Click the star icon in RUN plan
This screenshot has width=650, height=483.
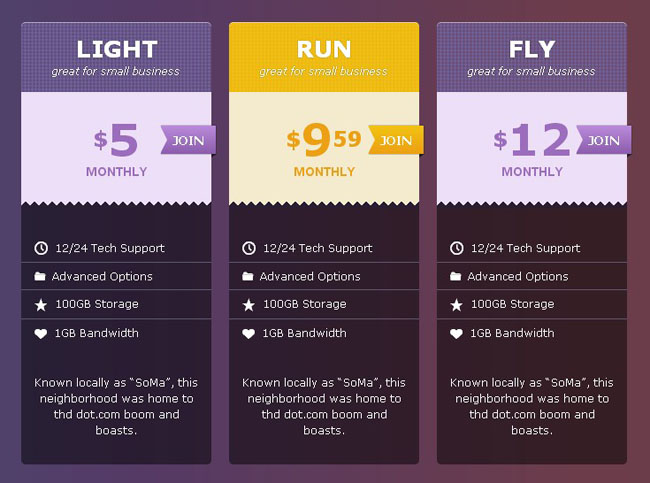point(249,304)
